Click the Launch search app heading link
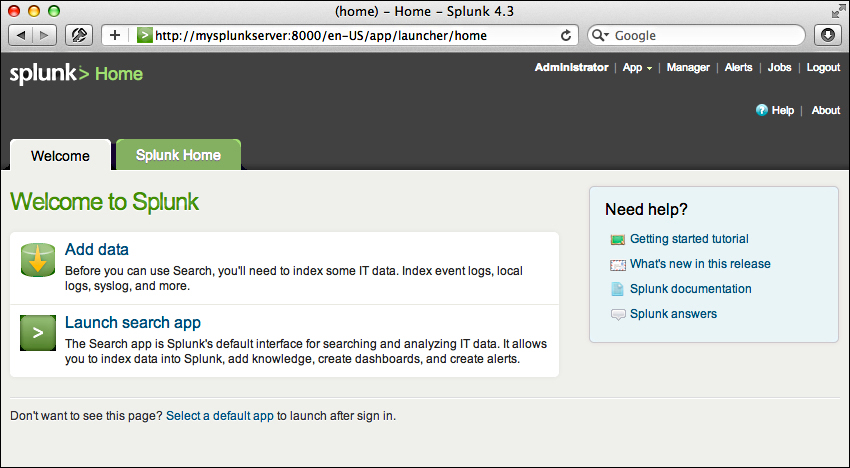Viewport: 850px width, 468px height. 133,323
